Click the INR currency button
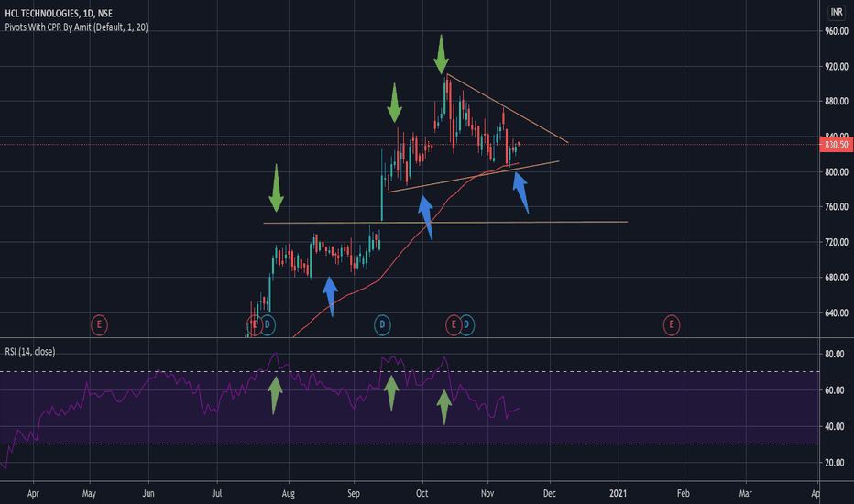 837,12
